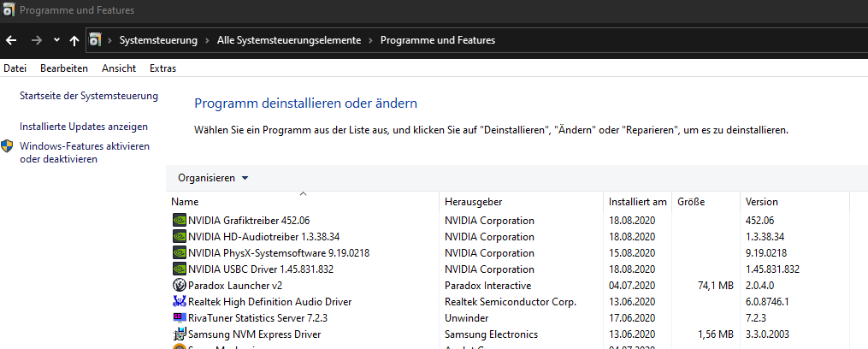Click the RivaTuner Statistics Server icon
This screenshot has height=349, width=868.
180,318
